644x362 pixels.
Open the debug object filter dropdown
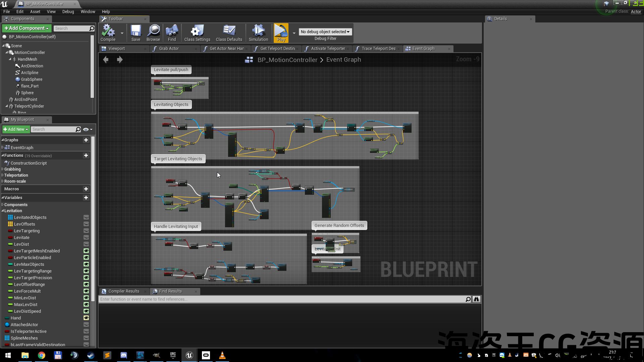[325, 32]
